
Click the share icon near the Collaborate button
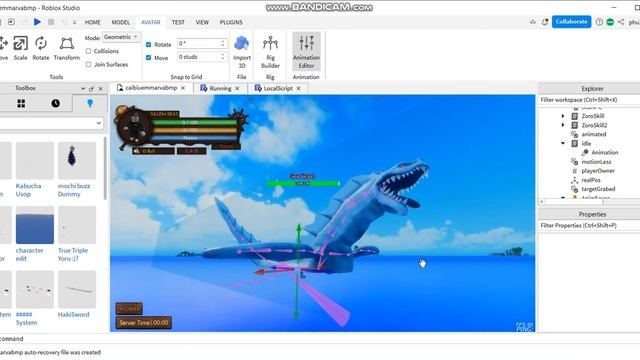pos(621,22)
